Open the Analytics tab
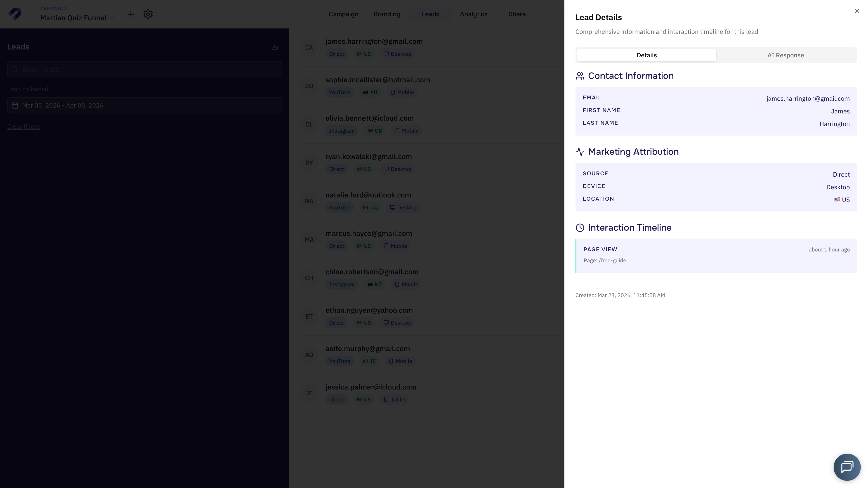Image resolution: width=868 pixels, height=488 pixels. [473, 14]
